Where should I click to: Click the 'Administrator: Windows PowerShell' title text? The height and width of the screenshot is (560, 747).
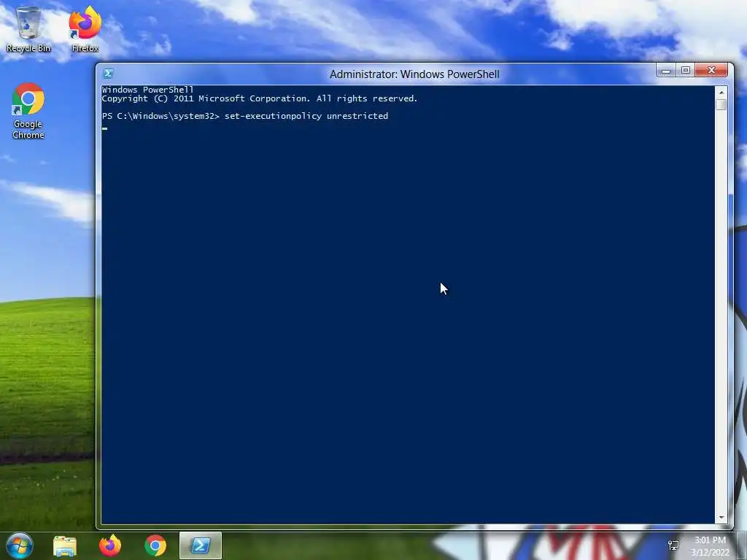414,74
